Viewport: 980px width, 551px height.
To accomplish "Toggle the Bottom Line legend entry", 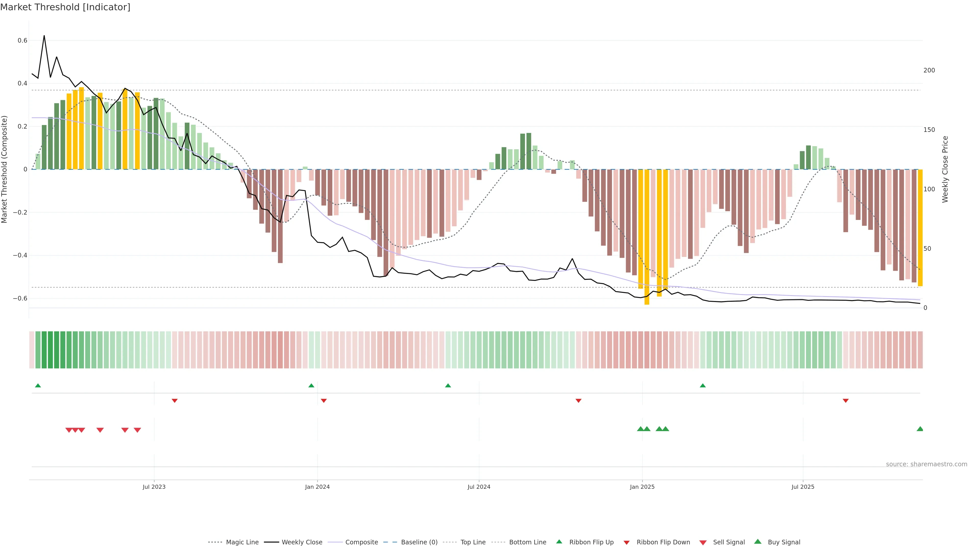I will tap(527, 542).
